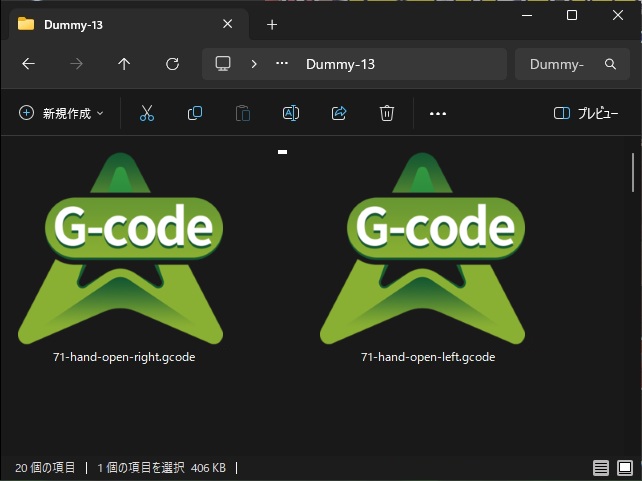Copy the selected item
This screenshot has width=642, height=481.
pyautogui.click(x=194, y=113)
